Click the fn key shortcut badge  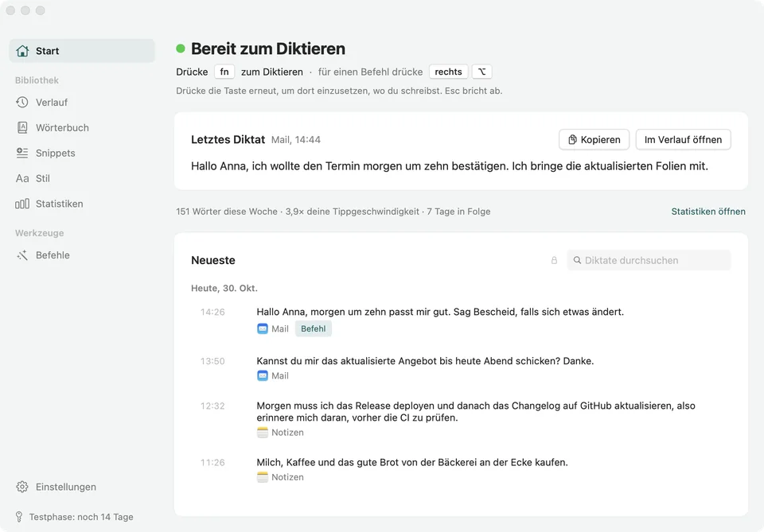pyautogui.click(x=224, y=72)
